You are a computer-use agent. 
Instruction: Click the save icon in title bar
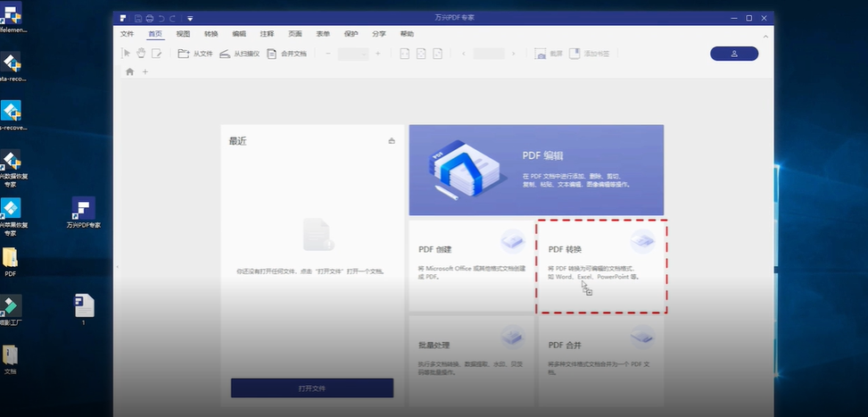[x=138, y=18]
